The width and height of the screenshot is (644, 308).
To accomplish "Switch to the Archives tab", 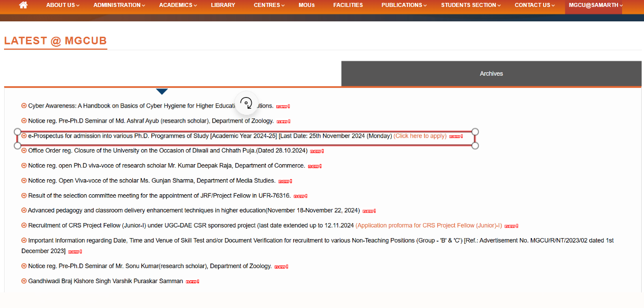I will coord(491,73).
